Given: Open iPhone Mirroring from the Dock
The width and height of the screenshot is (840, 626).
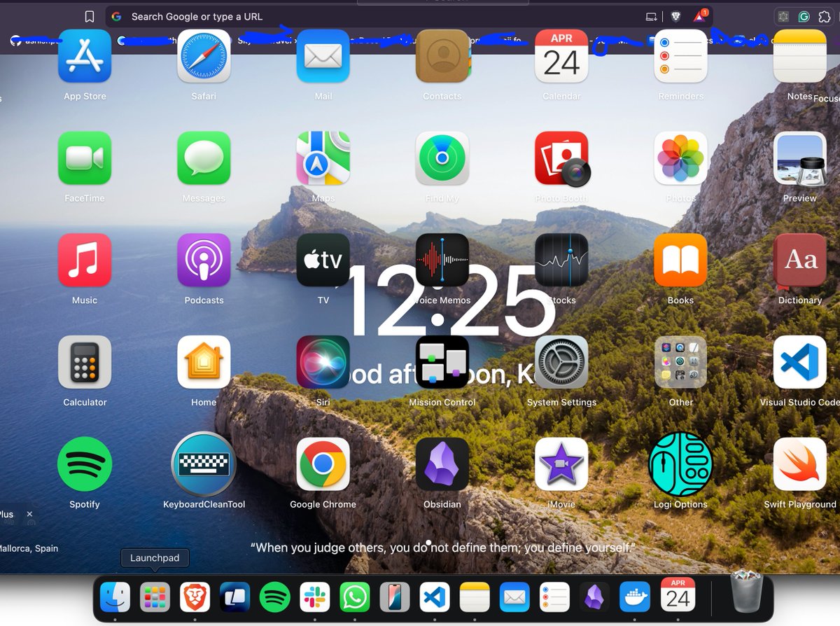Looking at the screenshot, I should [x=394, y=597].
